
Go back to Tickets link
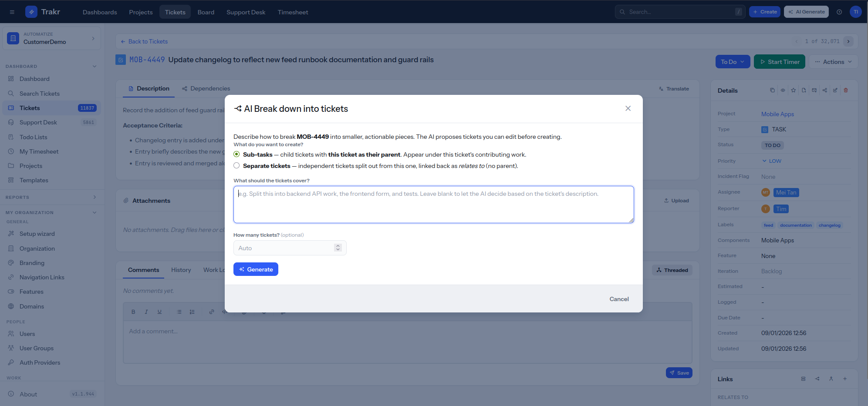[144, 41]
